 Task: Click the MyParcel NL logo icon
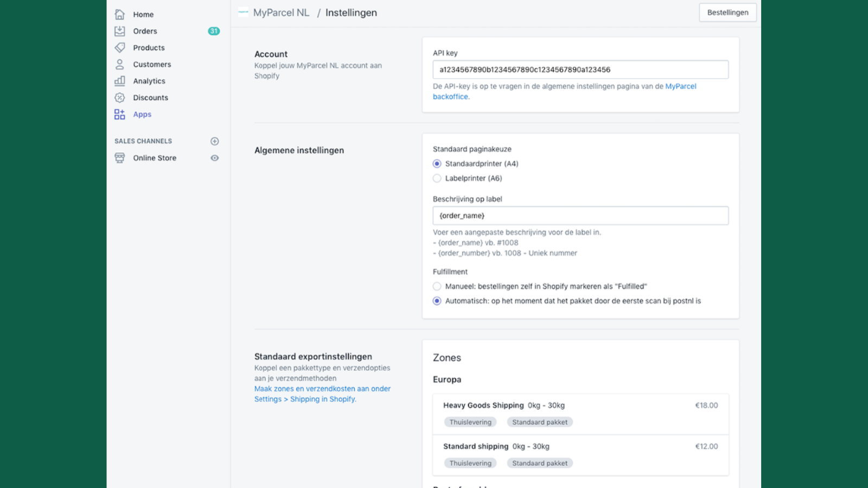tap(243, 12)
